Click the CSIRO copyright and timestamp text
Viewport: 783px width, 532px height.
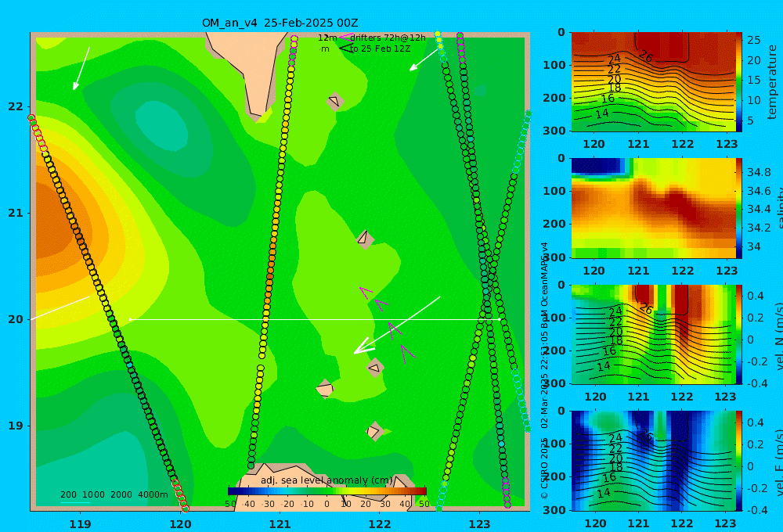pyautogui.click(x=544, y=370)
